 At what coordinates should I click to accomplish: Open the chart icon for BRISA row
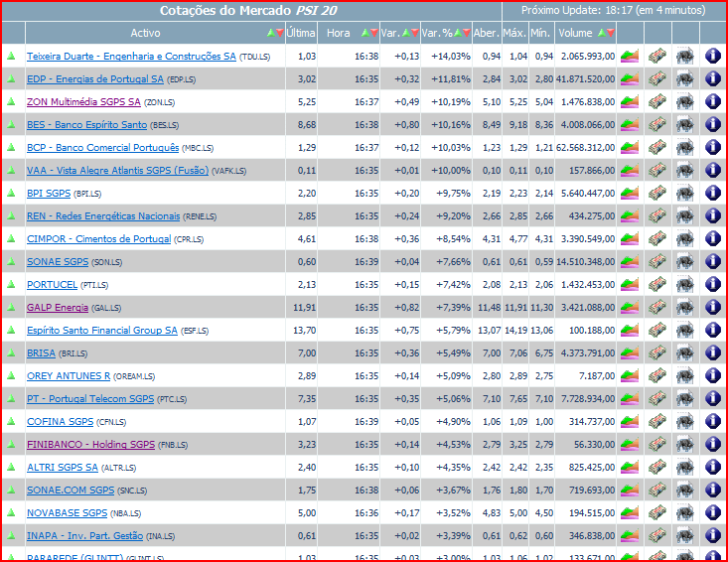coord(631,353)
